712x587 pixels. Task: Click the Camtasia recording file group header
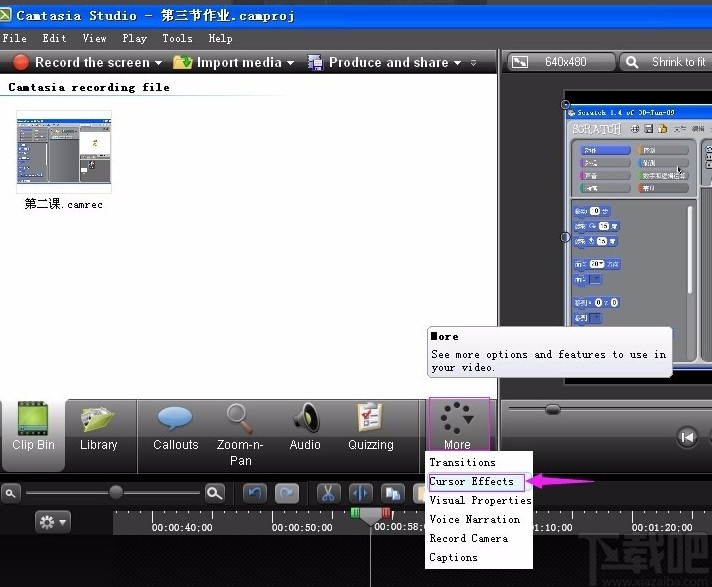pyautogui.click(x=89, y=87)
